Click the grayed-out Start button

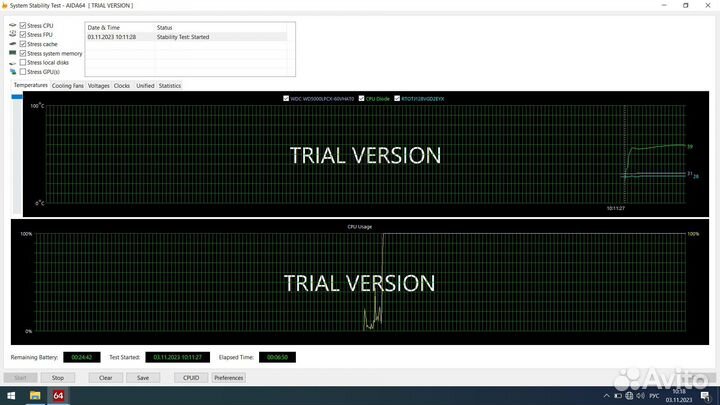coord(20,377)
